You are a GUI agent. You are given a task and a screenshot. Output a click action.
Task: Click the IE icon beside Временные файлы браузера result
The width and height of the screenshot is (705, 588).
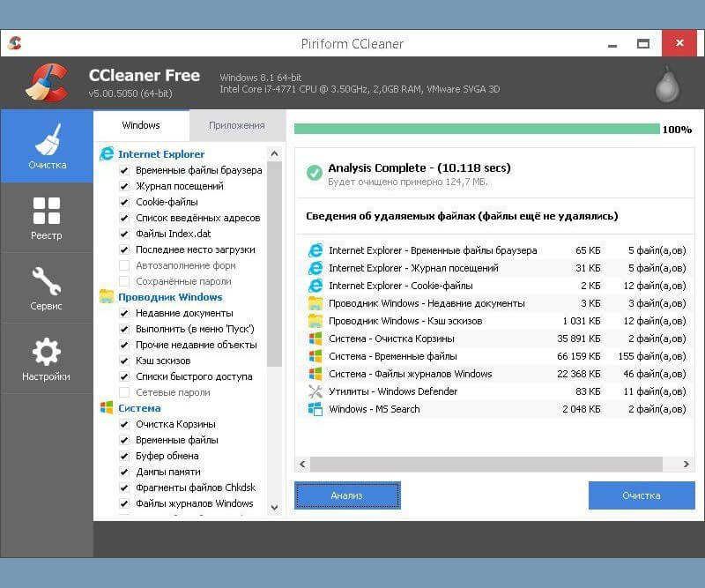pyautogui.click(x=315, y=250)
